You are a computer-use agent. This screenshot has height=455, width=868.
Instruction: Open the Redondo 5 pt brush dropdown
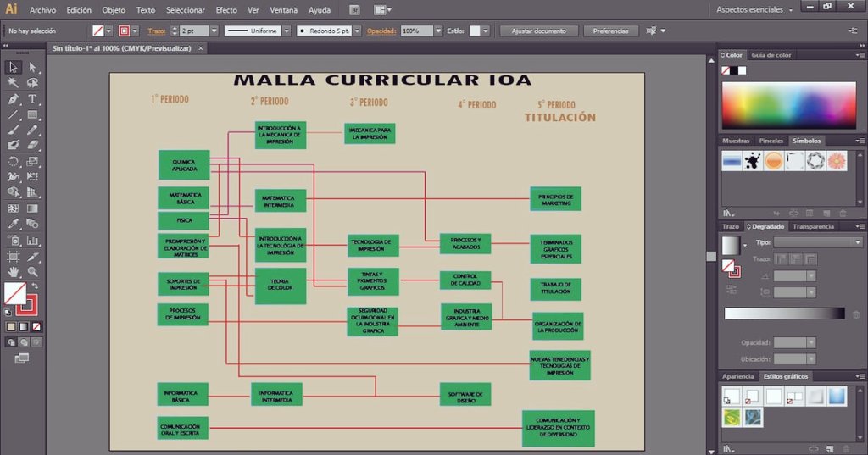[358, 31]
